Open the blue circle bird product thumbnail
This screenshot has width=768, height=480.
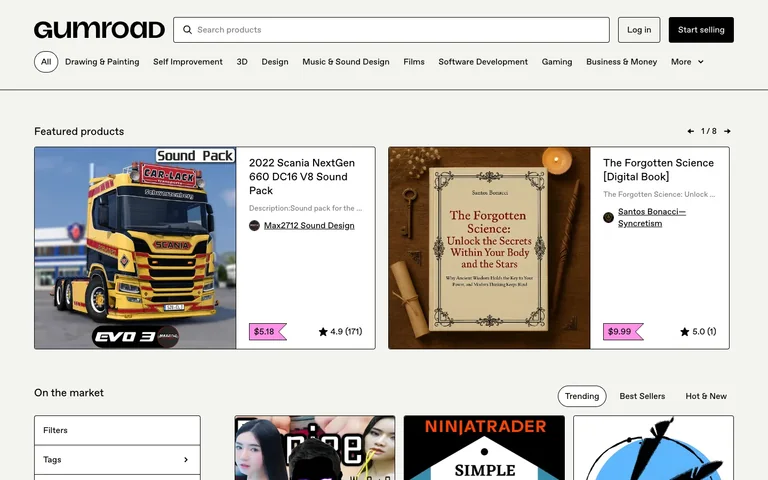[x=653, y=448]
